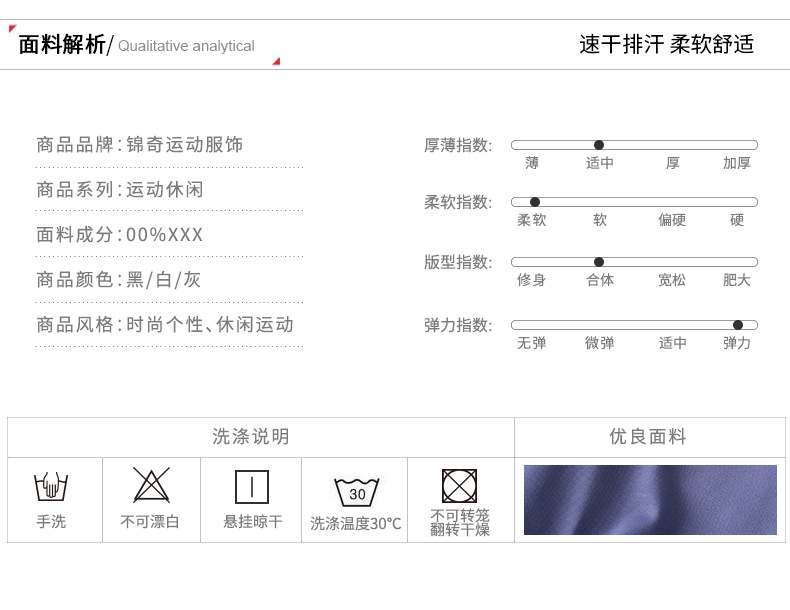Select the 优良面料 header
This screenshot has width=790, height=610.
(648, 437)
